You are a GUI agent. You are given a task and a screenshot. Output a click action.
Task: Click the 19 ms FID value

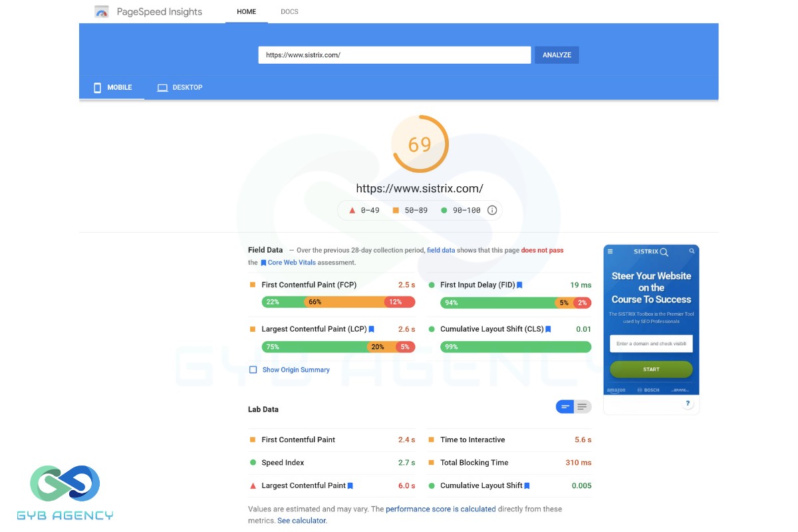click(581, 285)
